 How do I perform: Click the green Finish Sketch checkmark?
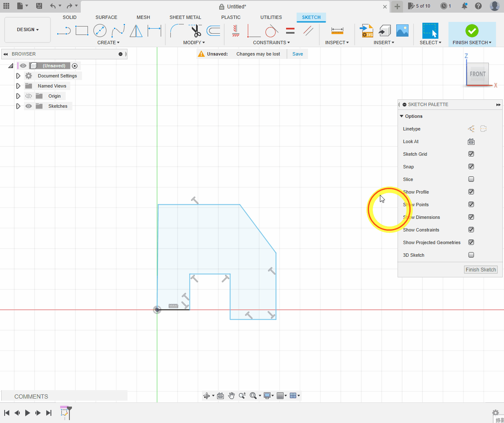(x=472, y=31)
